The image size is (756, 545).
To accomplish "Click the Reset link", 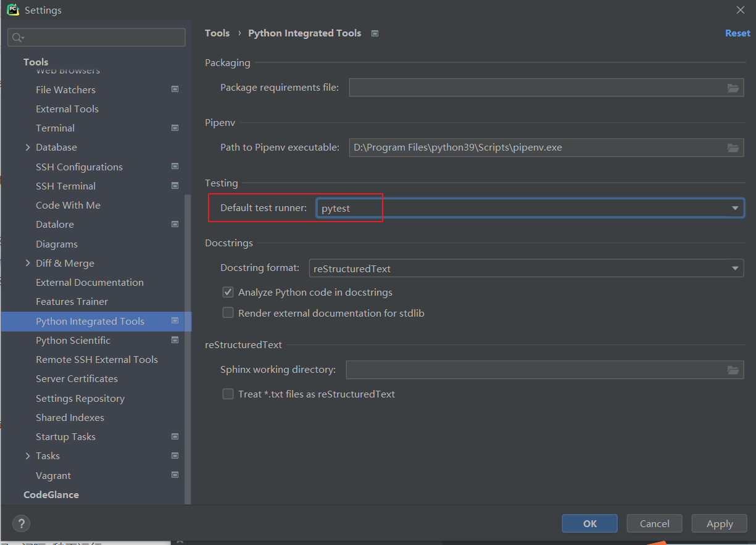I will coord(737,33).
